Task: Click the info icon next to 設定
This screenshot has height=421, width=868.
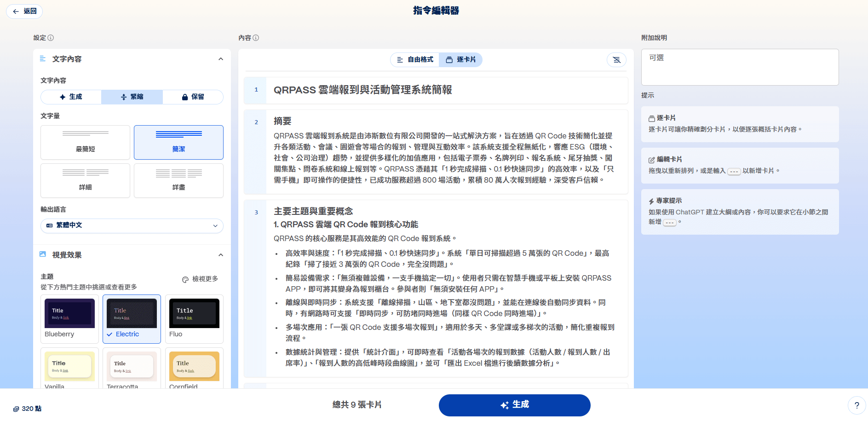Action: point(51,38)
